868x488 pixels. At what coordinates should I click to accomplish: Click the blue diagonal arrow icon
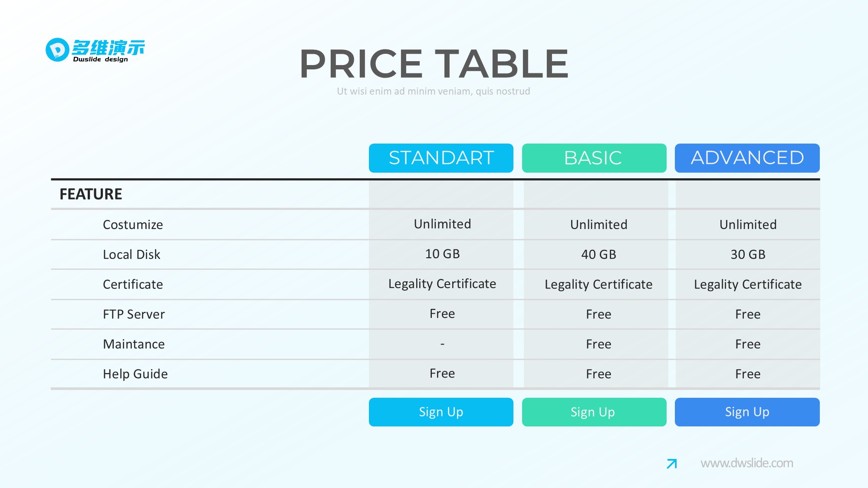click(671, 464)
